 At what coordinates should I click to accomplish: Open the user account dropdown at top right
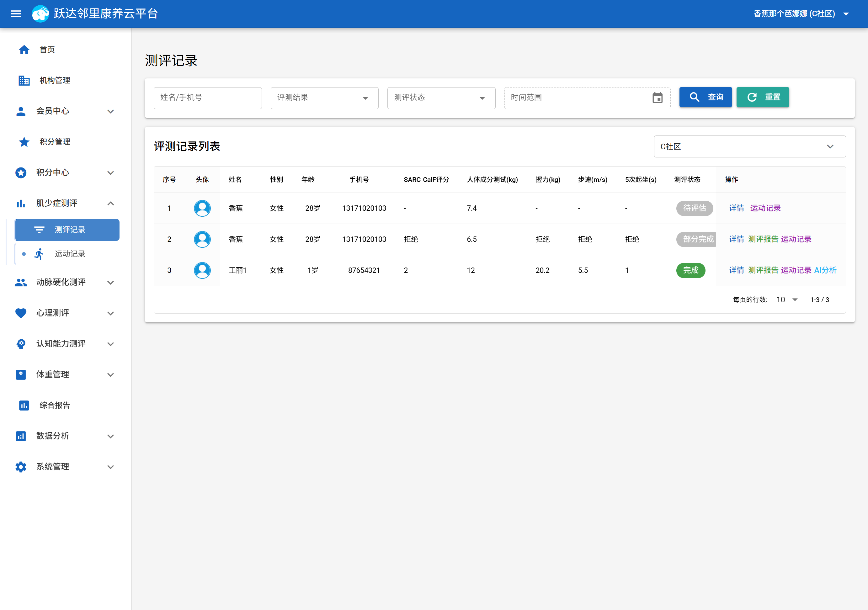click(801, 14)
